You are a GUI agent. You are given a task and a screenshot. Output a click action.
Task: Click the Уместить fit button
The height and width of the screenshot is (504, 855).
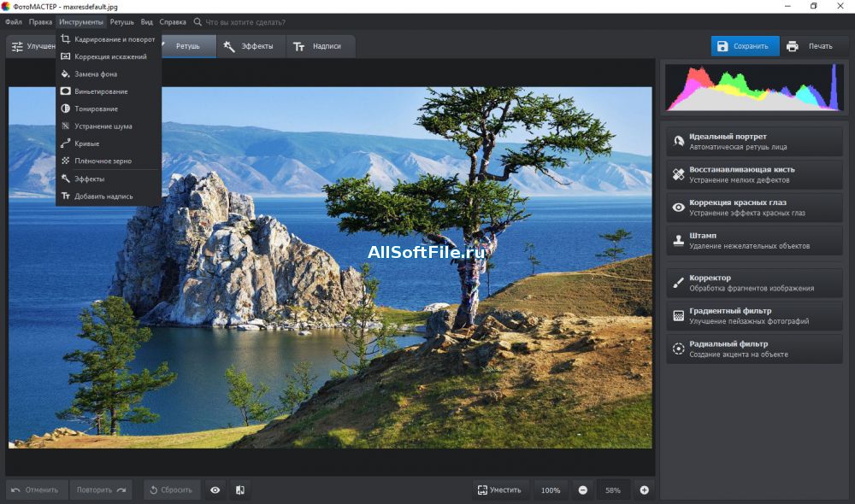click(x=500, y=490)
